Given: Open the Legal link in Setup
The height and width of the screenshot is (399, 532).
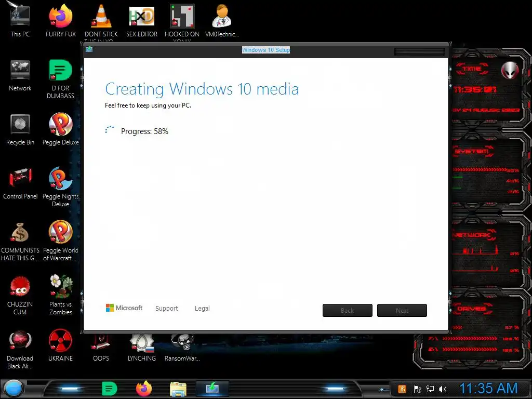Looking at the screenshot, I should 202,309.
